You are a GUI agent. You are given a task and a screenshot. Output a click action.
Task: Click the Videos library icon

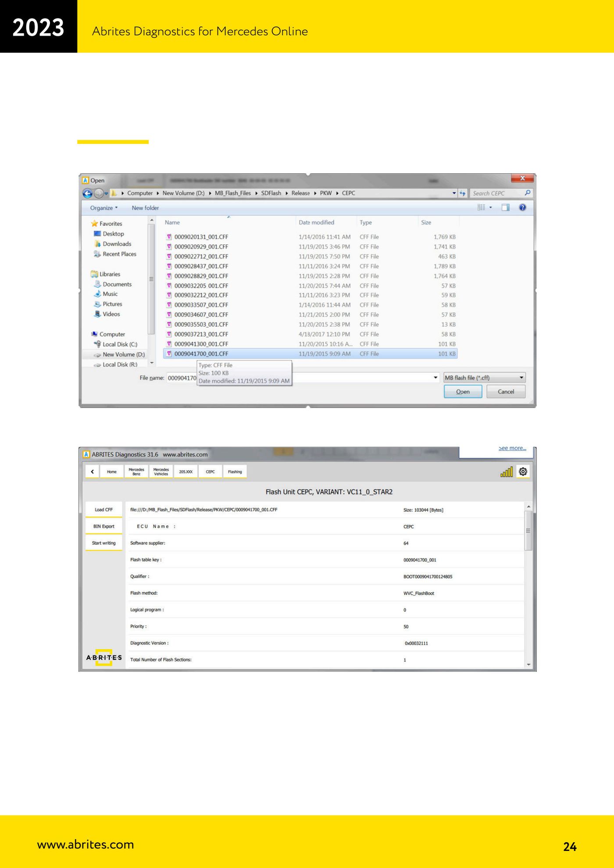click(x=97, y=314)
